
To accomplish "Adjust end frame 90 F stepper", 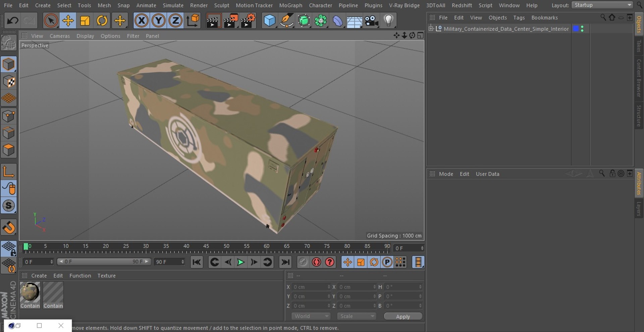I will click(x=183, y=262).
